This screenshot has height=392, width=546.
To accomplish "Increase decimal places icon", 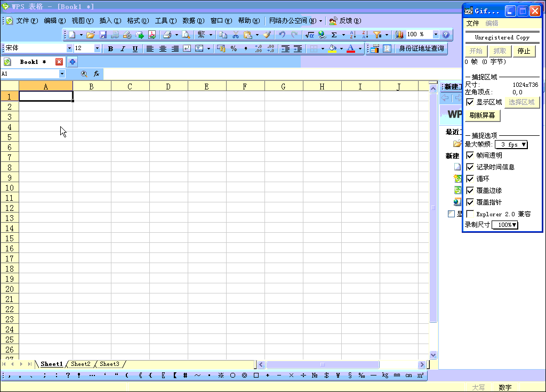I will [259, 48].
